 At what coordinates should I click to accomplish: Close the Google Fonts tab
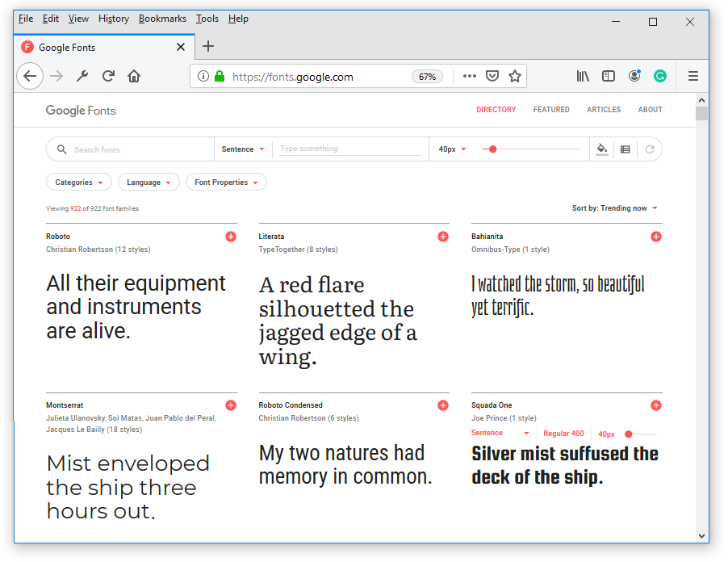point(181,47)
